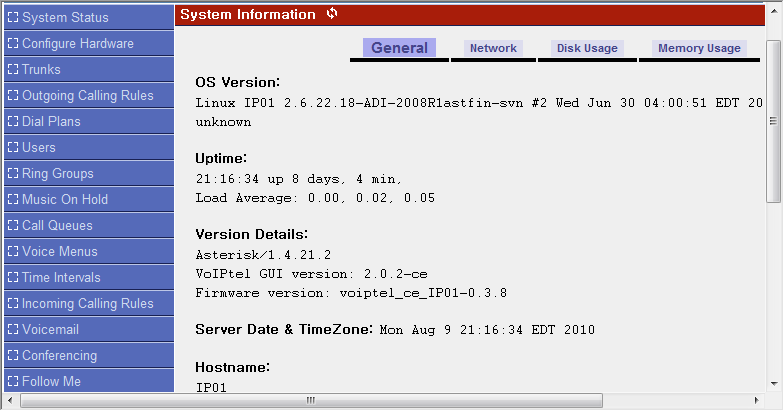Click the bracket icon next to Voice Menus
The width and height of the screenshot is (784, 411).
(x=13, y=251)
